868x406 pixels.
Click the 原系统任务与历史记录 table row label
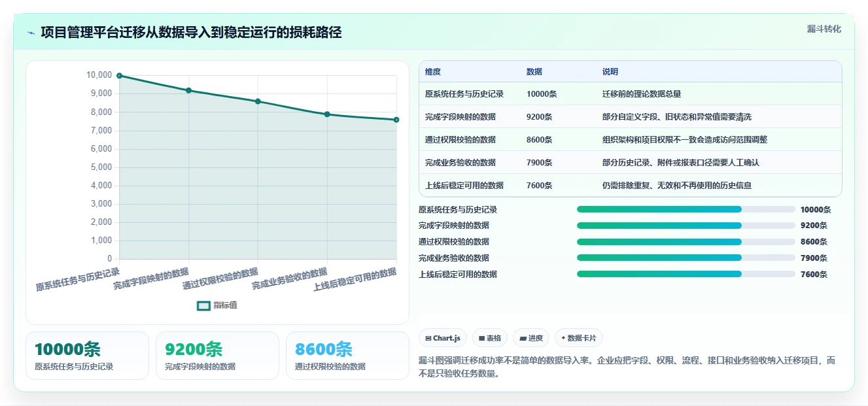464,94
